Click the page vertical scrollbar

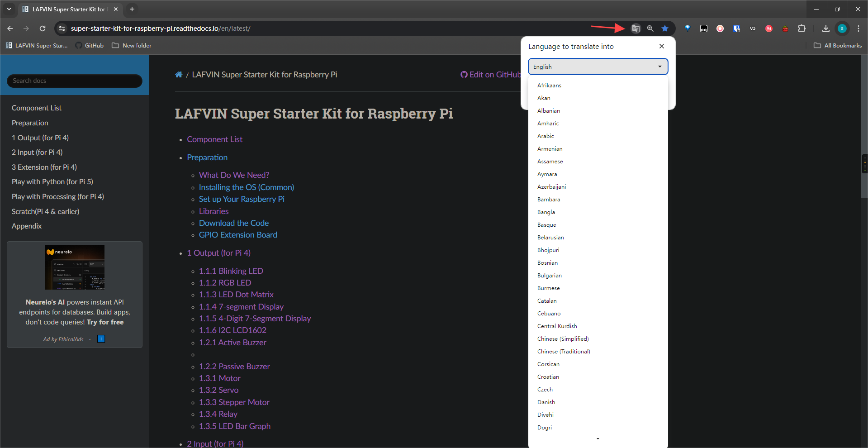tap(864, 127)
